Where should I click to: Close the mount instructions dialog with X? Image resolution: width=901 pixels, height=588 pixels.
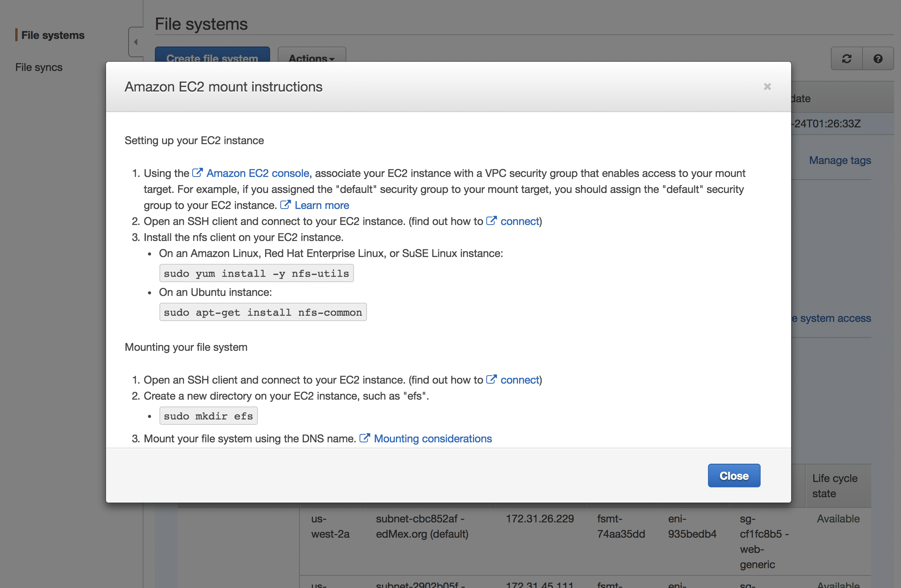(767, 87)
